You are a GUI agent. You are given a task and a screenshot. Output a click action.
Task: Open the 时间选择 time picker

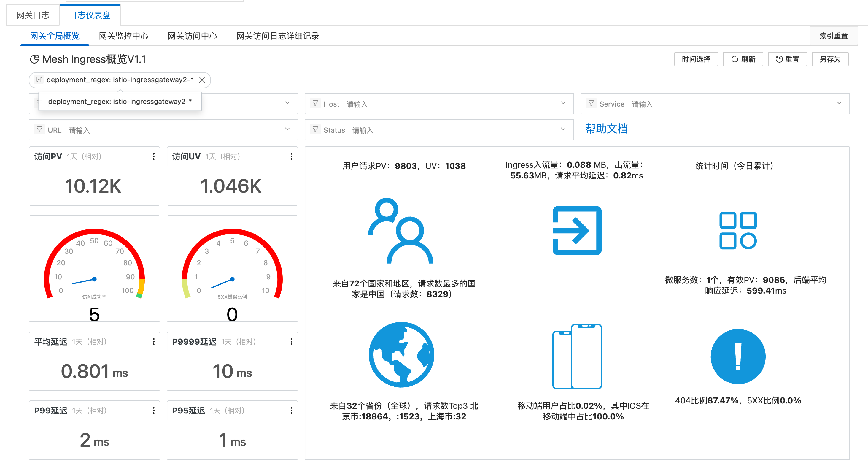[696, 59]
